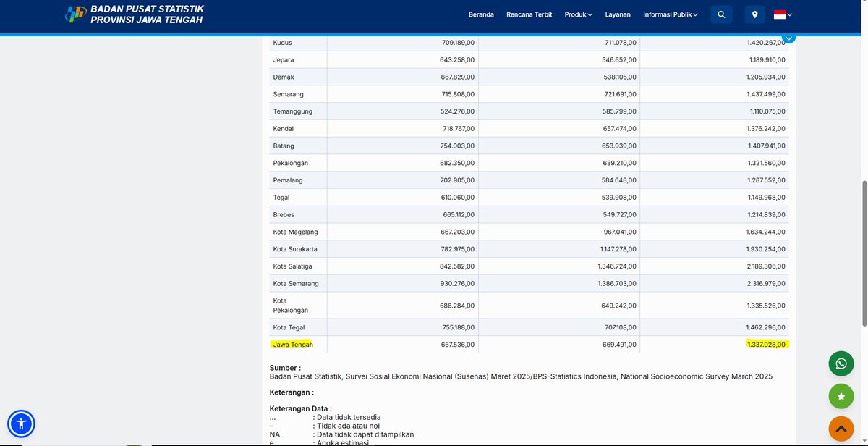Click the Jepara row label
868x446 pixels.
click(284, 60)
